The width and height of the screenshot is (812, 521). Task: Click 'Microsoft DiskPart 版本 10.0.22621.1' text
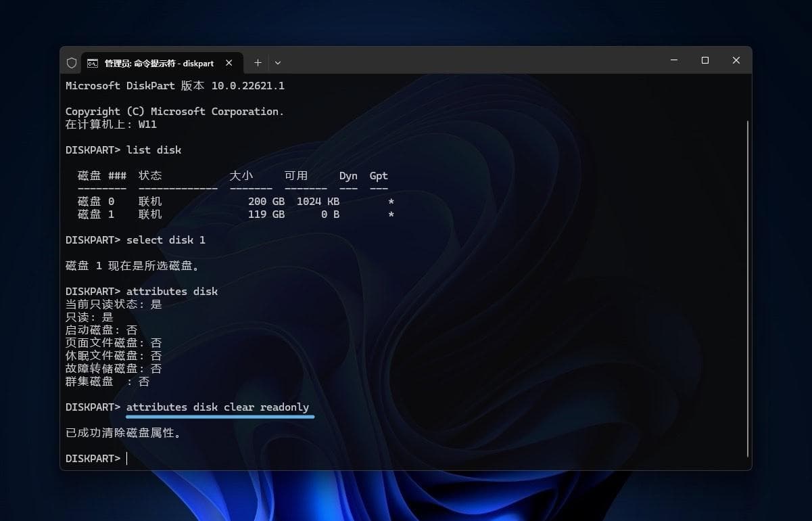click(x=175, y=86)
